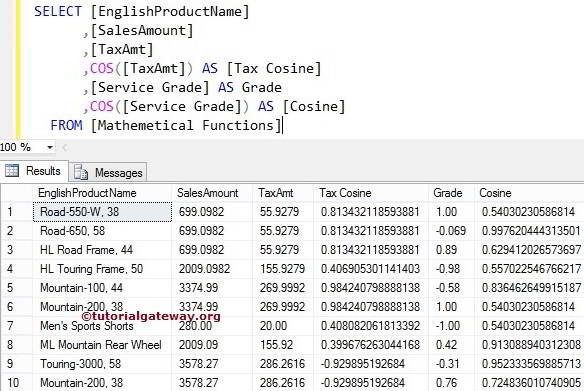The image size is (584, 391).
Task: Click the 0.997620444313501 cosine cell
Action: 530,231
